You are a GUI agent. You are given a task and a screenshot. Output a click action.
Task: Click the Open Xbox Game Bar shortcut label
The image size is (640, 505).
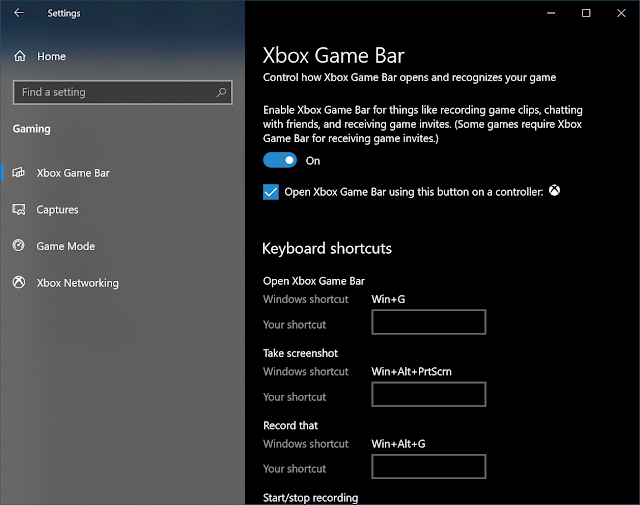click(x=314, y=281)
